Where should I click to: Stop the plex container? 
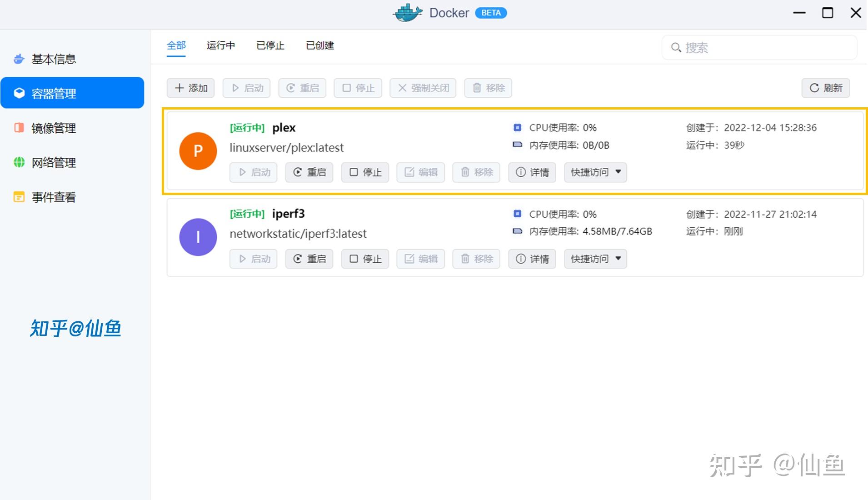365,172
